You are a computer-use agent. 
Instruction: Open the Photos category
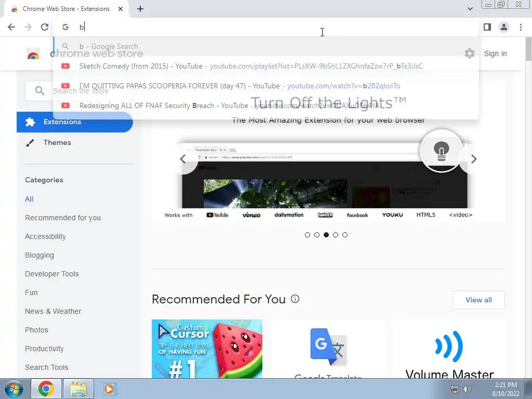(37, 330)
